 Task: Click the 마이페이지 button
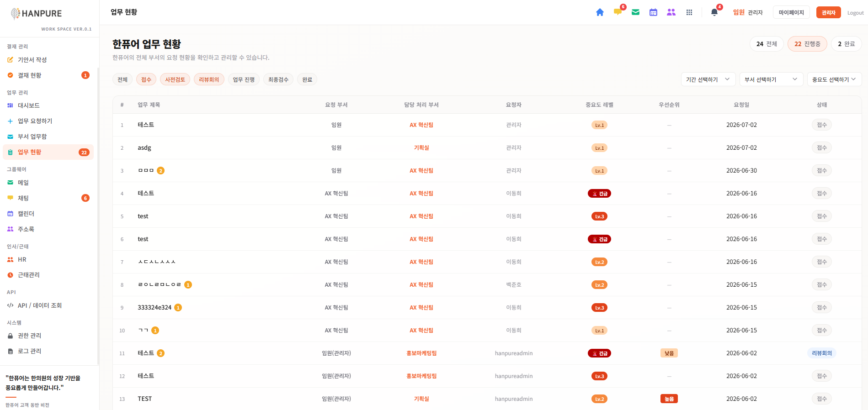[x=791, y=12]
